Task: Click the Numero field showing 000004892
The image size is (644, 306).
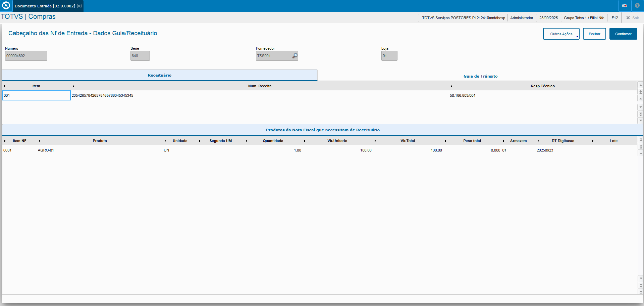Action: 26,56
